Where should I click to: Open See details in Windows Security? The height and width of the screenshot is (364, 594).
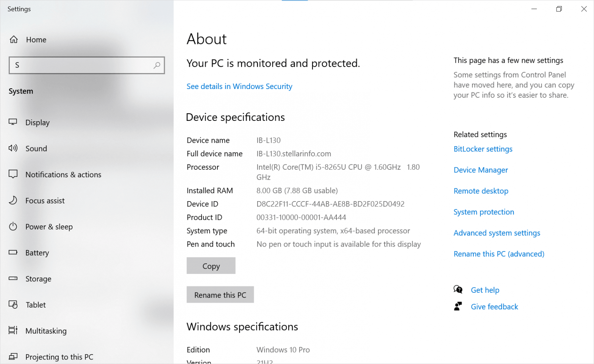point(239,86)
